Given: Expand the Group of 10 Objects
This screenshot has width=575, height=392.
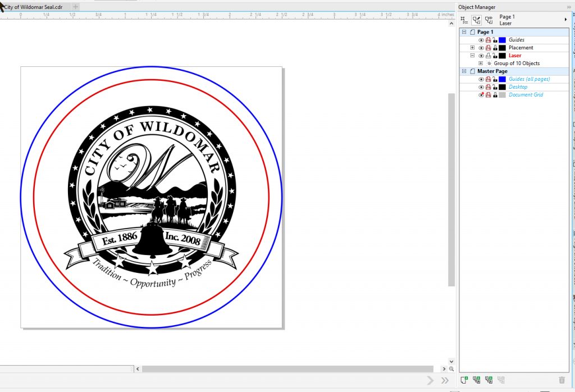Looking at the screenshot, I should click(480, 63).
